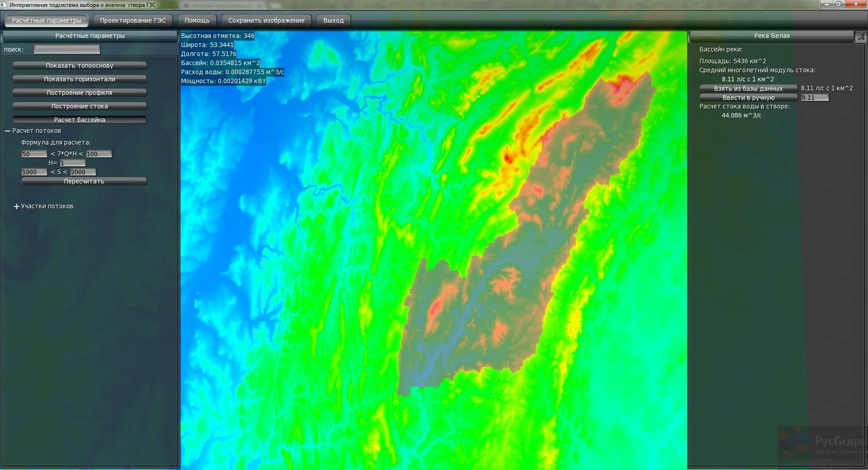Click the Выход button
Viewport: 868px width, 470px height.
[x=334, y=20]
